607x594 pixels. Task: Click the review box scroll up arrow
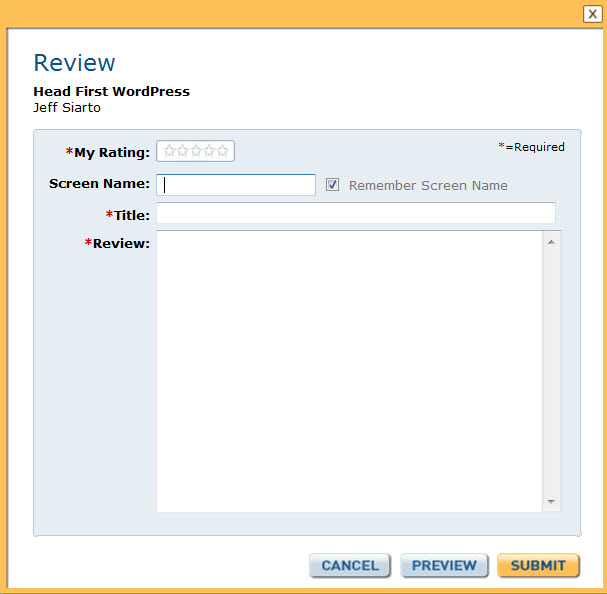[551, 242]
